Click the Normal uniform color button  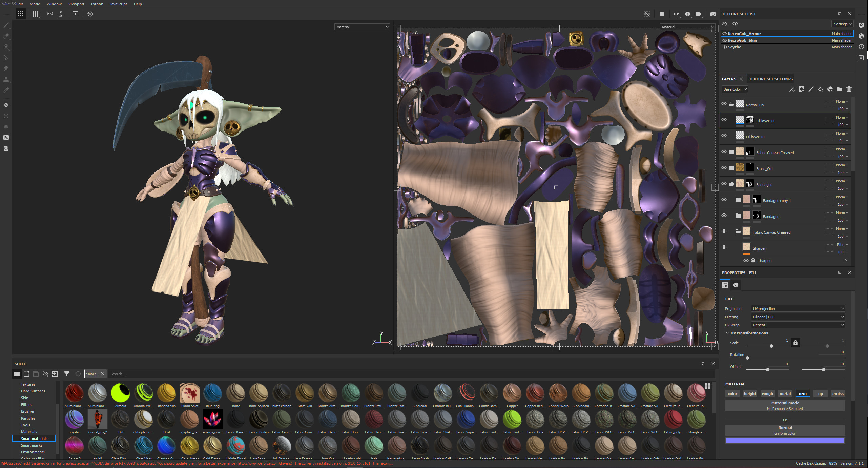pos(785,430)
